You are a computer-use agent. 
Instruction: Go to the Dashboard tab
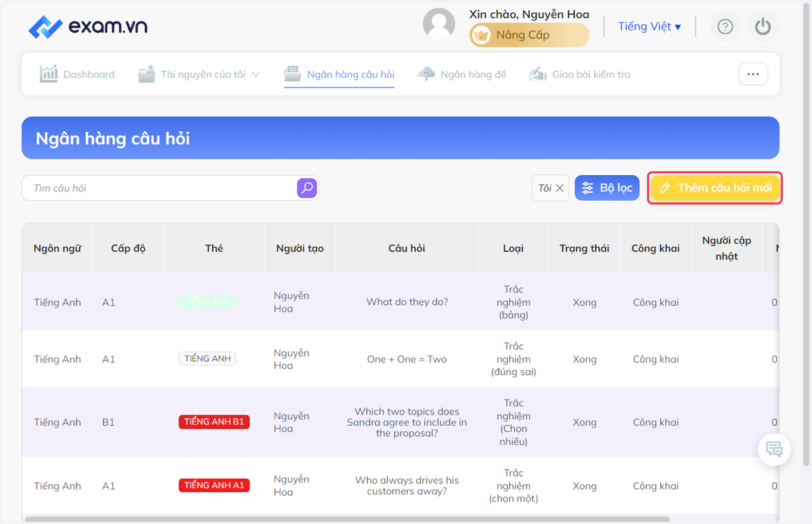[x=77, y=74]
